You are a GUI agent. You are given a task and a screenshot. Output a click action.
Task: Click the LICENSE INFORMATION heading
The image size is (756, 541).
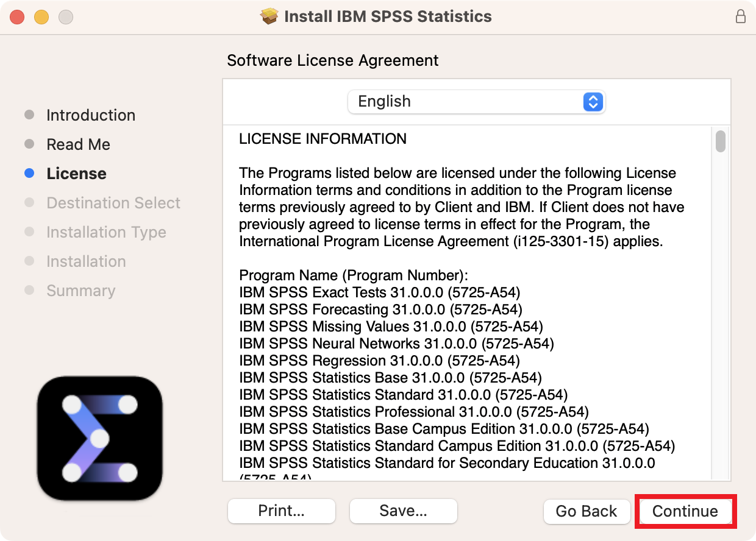323,139
